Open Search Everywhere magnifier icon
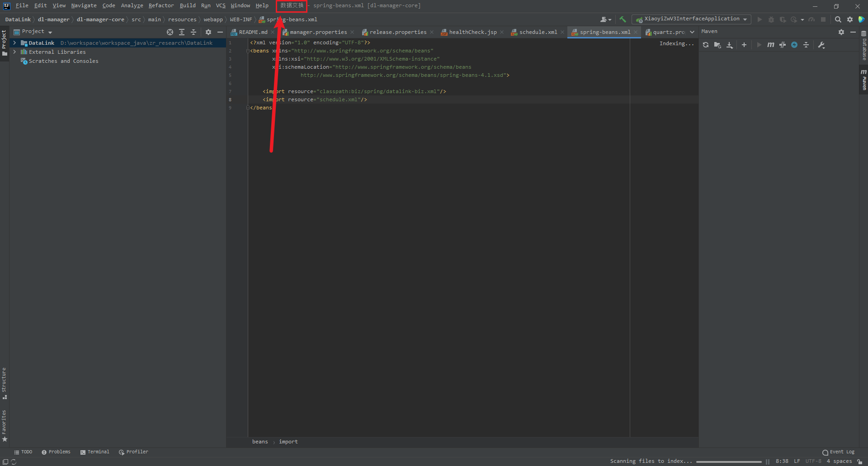 838,19
